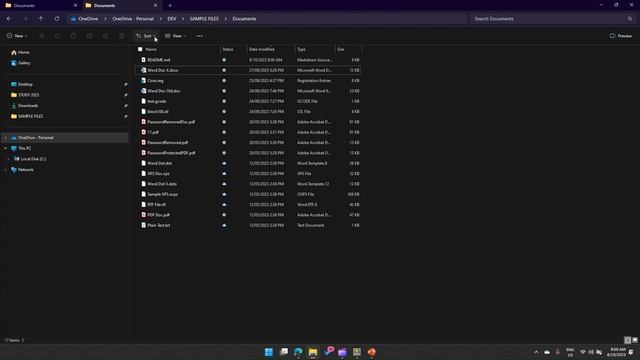Viewport: 640px width, 360px height.
Task: Toggle the Preview pane button
Action: click(620, 36)
